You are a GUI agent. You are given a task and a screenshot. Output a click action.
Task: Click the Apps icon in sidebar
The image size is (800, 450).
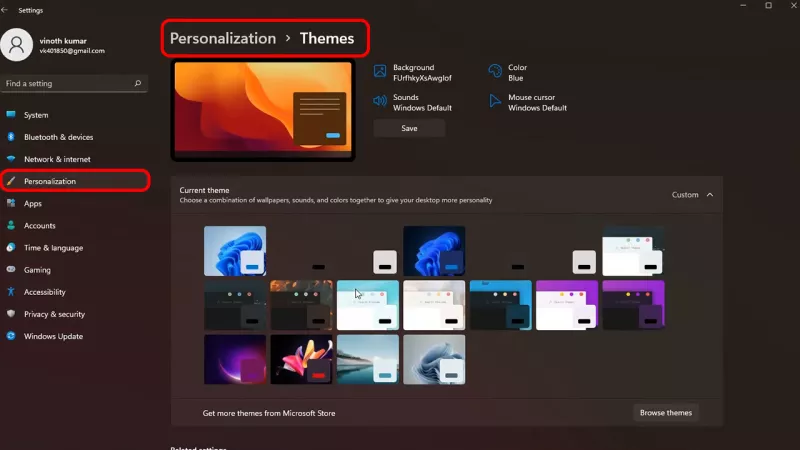[11, 203]
